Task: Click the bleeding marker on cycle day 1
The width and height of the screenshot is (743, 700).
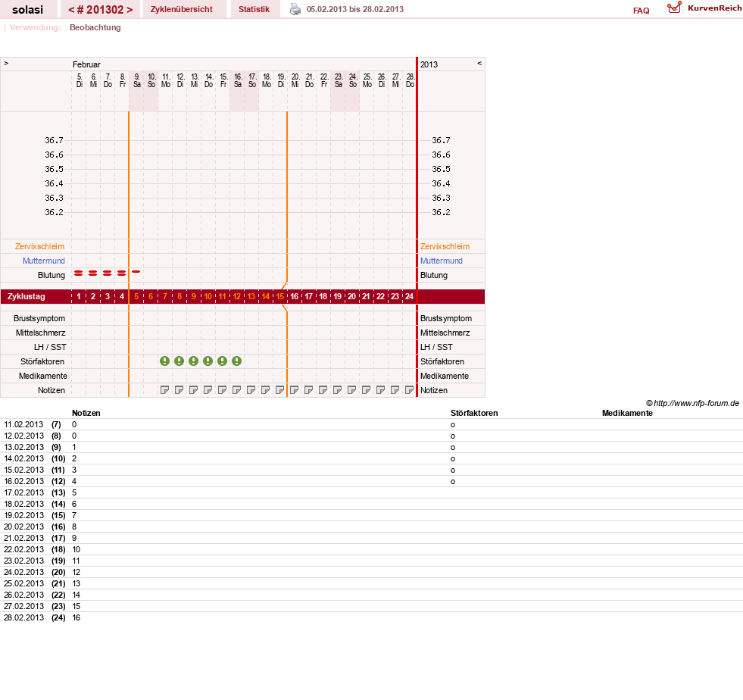Action: point(79,273)
